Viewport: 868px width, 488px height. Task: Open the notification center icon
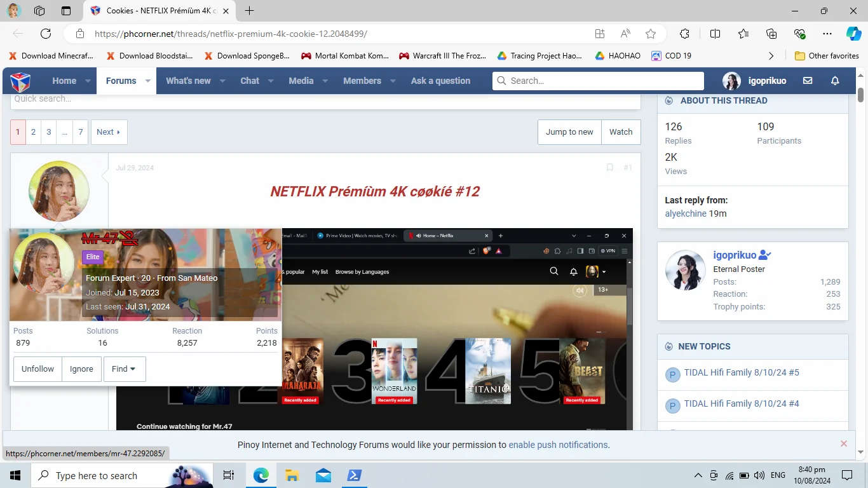[847, 475]
